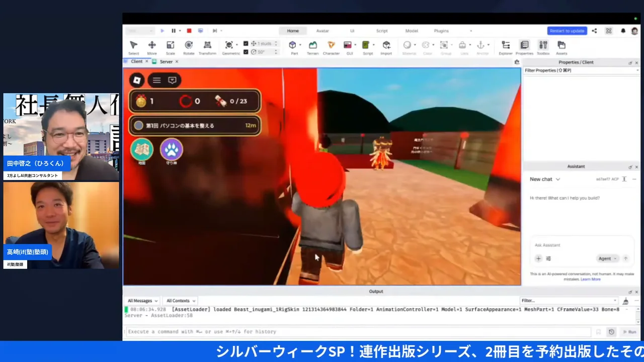Clear the Output window with broom icon

pos(625,301)
